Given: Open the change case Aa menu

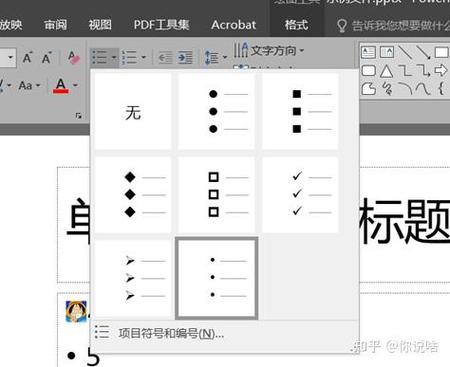Looking at the screenshot, I should tap(29, 86).
